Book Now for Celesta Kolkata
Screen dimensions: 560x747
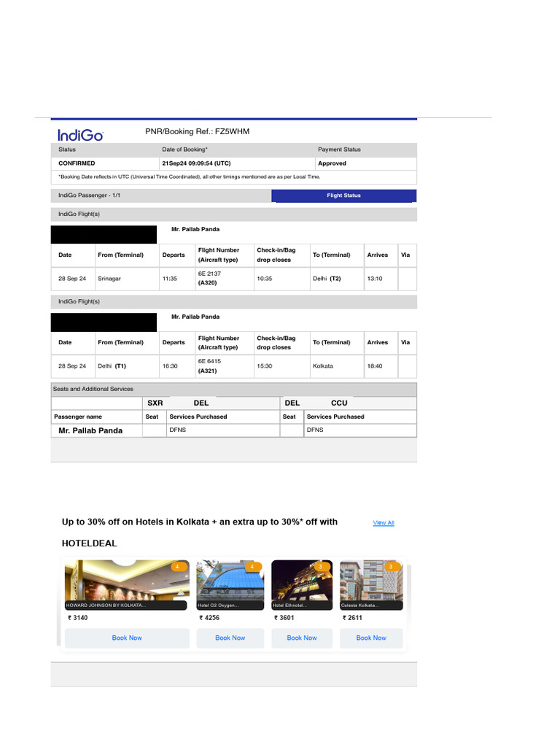point(371,638)
